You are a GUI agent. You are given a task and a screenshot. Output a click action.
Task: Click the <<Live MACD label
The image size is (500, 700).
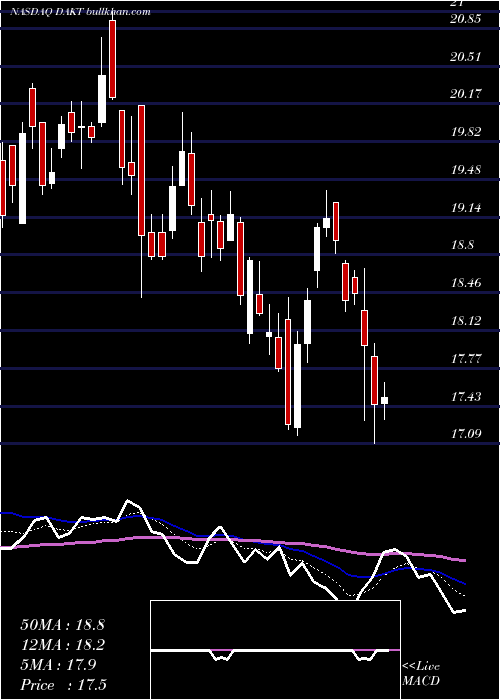[421, 674]
